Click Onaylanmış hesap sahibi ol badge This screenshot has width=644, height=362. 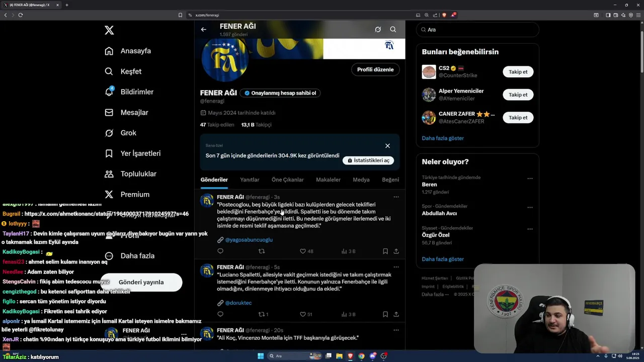(280, 93)
